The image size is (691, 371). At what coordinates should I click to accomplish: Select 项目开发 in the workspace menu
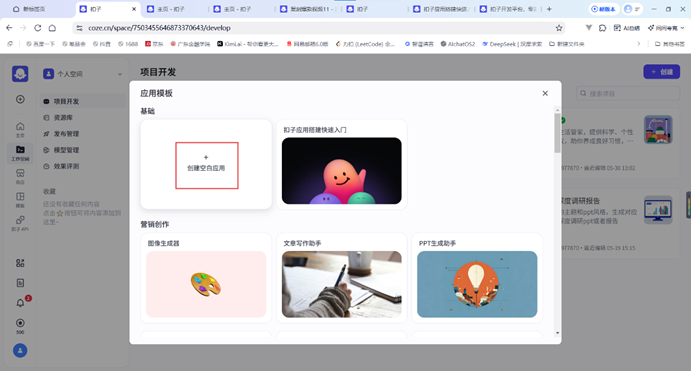click(83, 101)
